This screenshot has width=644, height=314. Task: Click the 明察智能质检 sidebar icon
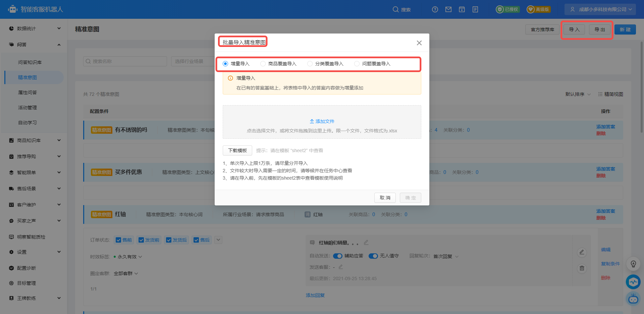tap(11, 237)
